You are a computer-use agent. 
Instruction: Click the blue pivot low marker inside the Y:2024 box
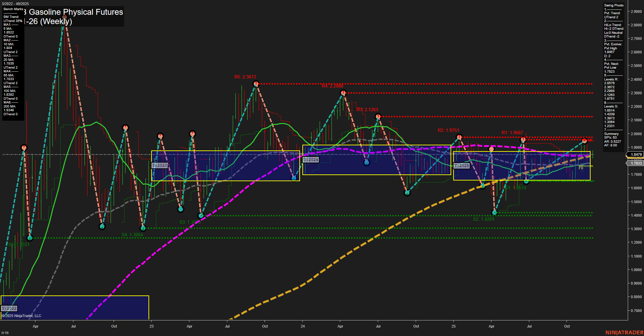367,163
